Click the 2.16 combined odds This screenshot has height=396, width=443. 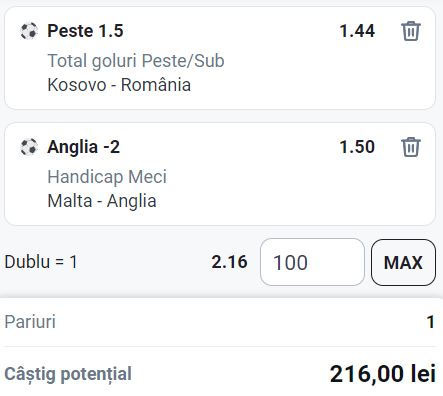[229, 262]
